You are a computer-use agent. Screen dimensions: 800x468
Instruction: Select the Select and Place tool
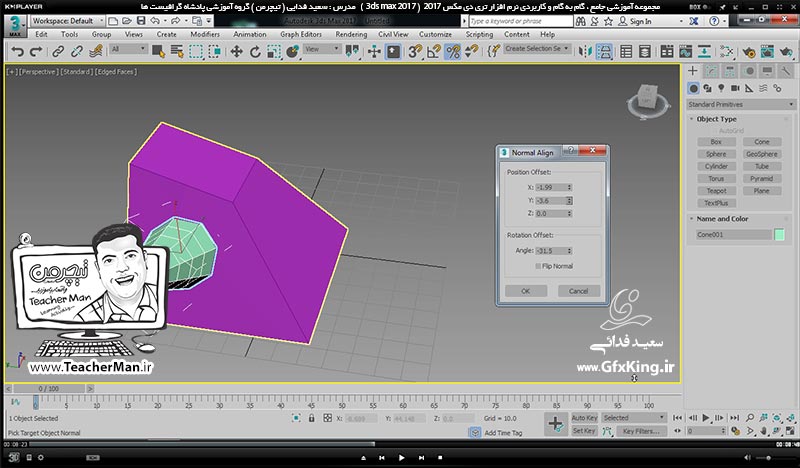(293, 52)
